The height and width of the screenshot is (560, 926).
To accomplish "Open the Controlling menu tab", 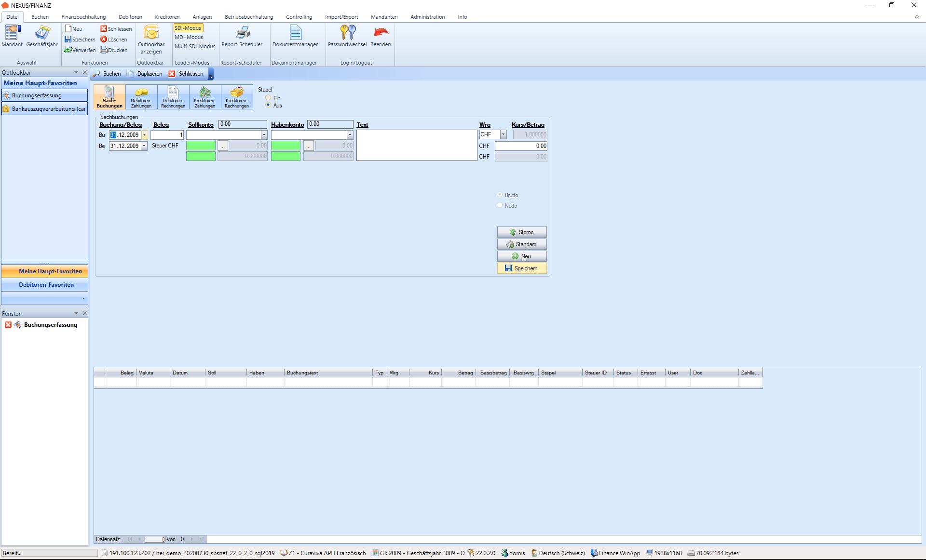I will pos(299,17).
